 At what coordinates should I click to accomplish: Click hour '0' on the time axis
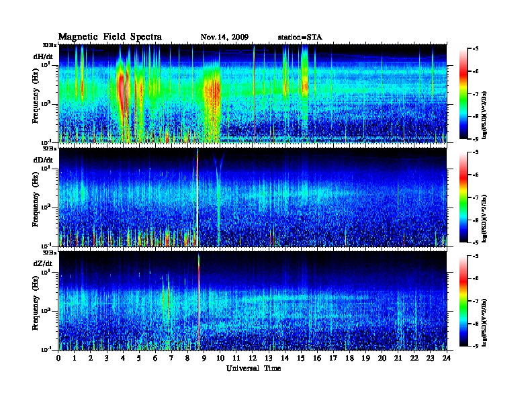coord(58,358)
